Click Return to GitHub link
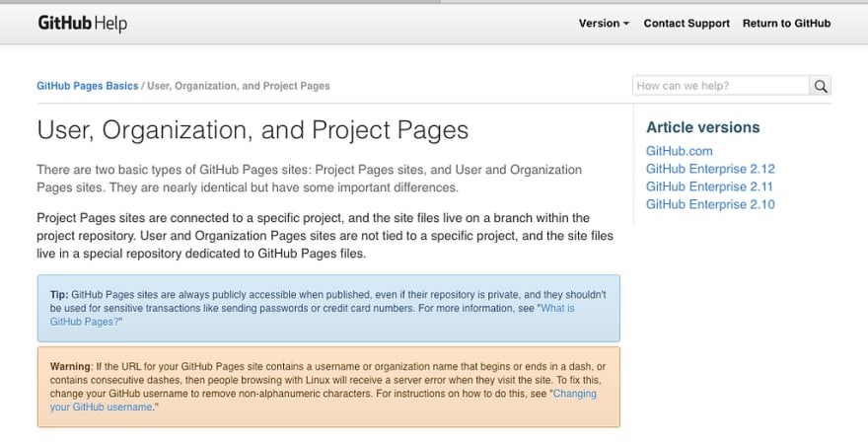The height and width of the screenshot is (446, 868). coord(787,24)
